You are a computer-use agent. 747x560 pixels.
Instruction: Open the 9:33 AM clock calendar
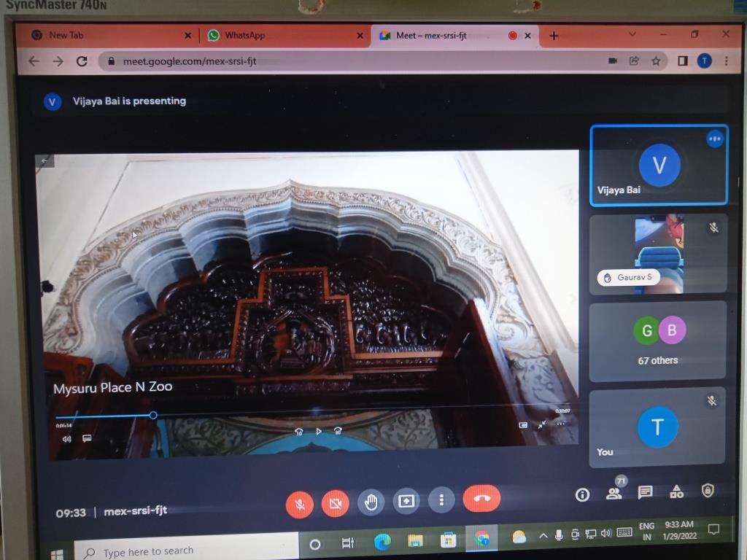(679, 530)
